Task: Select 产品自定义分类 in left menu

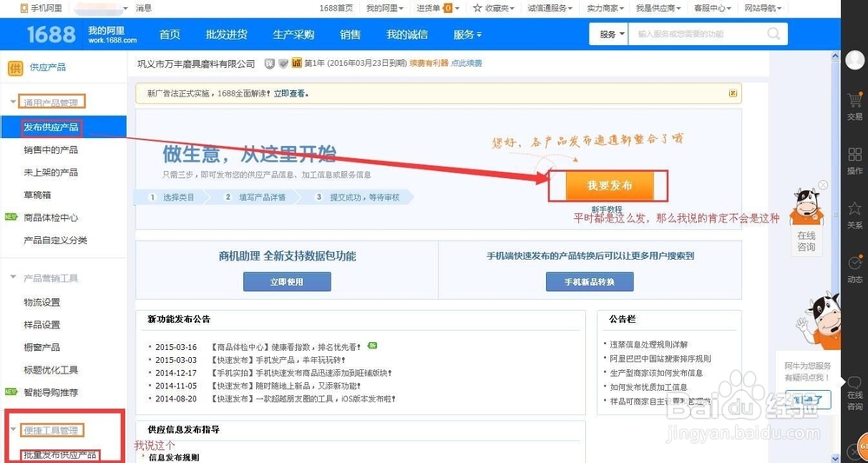Action: (x=56, y=241)
